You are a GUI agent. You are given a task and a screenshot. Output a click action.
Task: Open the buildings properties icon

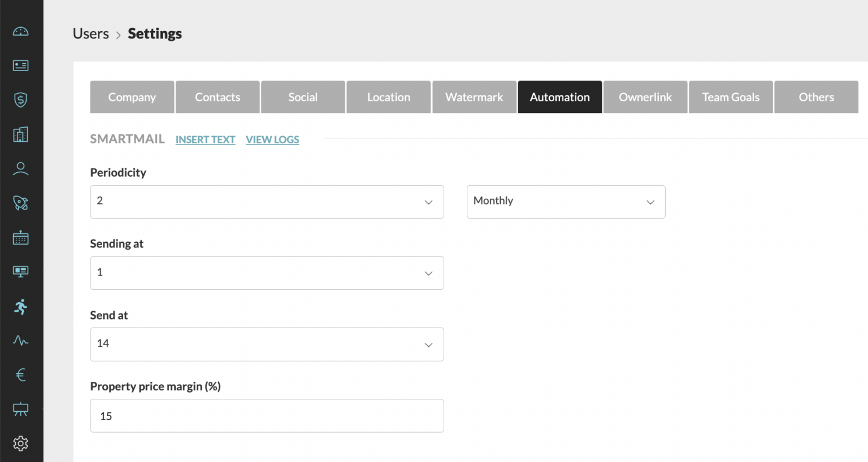pyautogui.click(x=21, y=134)
